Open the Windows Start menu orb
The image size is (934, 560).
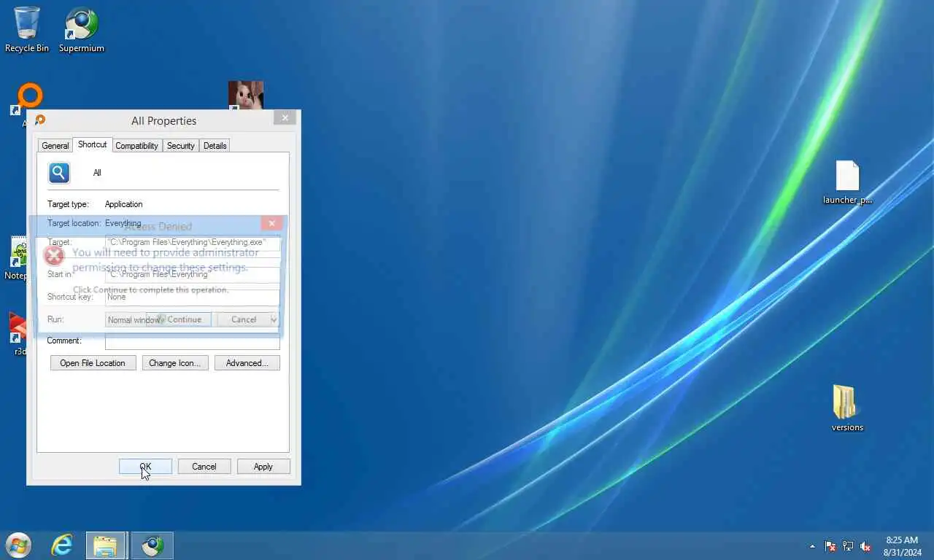pos(18,545)
